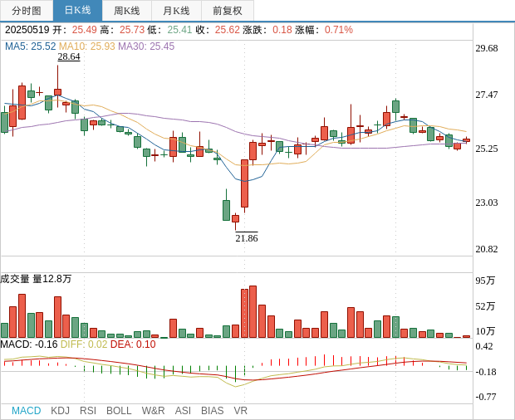Click the MA5: 25.52 legend
The height and width of the screenshot is (420, 515).
(30, 46)
